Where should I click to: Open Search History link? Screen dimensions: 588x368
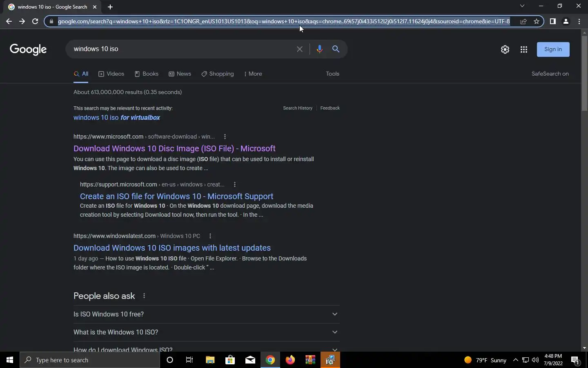298,108
